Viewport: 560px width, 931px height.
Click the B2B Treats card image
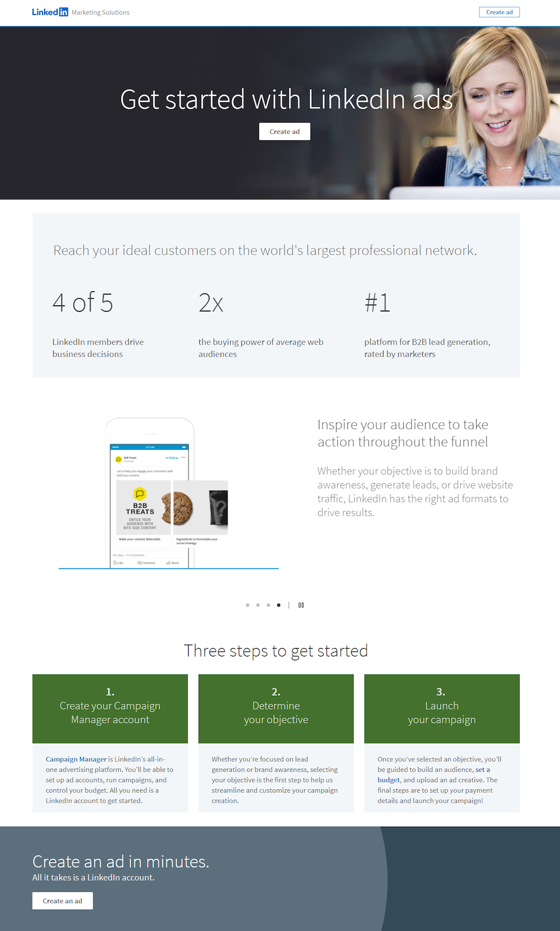click(143, 507)
